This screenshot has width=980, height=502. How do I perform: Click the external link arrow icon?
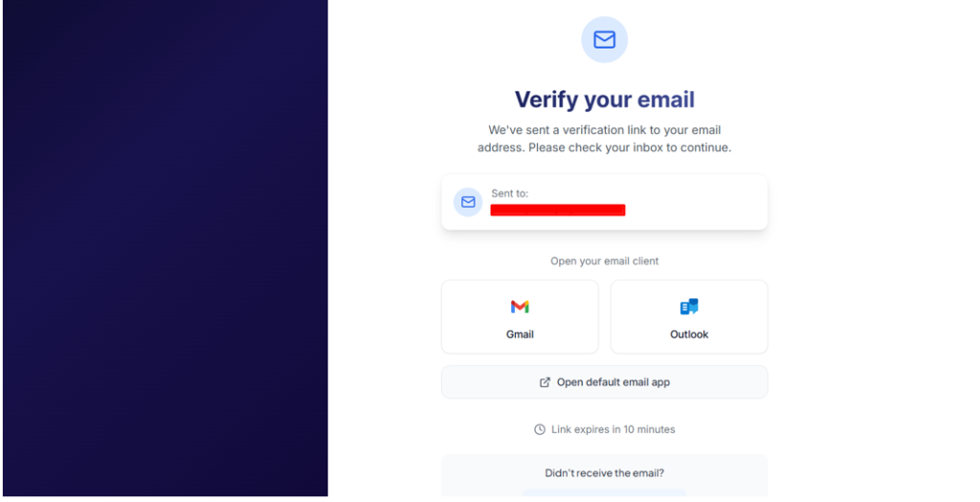point(545,382)
